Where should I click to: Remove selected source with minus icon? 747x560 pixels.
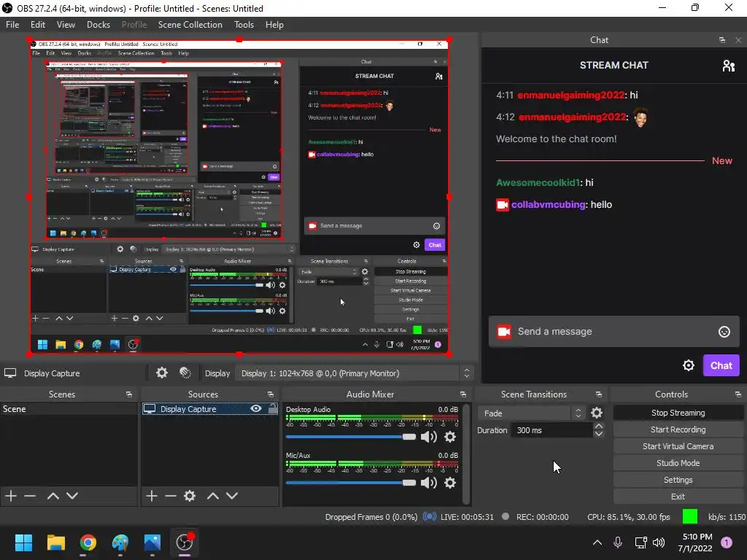point(171,496)
